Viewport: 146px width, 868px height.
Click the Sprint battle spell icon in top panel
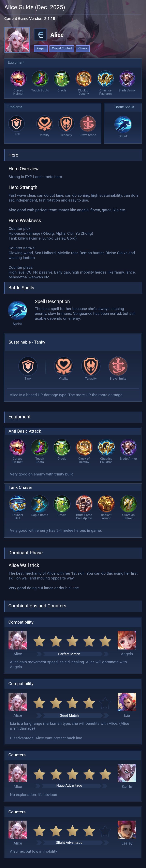(x=123, y=124)
